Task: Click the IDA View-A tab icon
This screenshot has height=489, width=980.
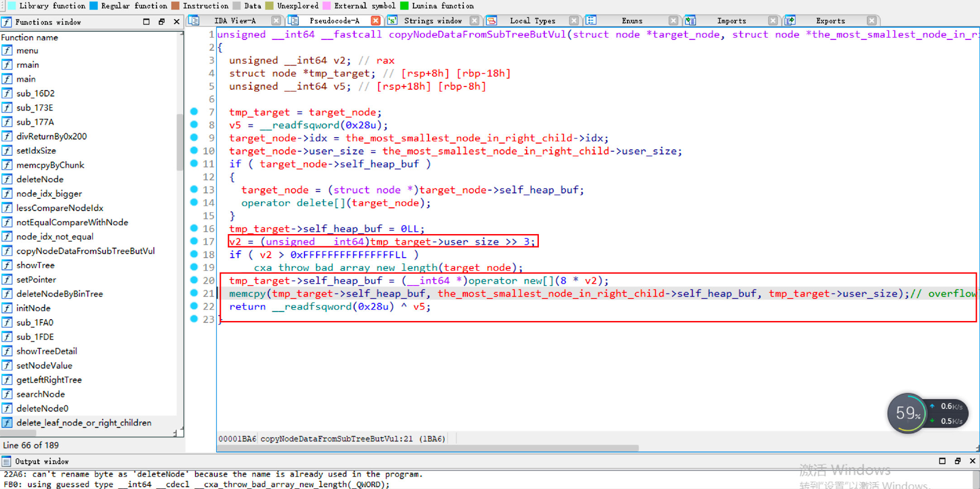Action: (195, 21)
